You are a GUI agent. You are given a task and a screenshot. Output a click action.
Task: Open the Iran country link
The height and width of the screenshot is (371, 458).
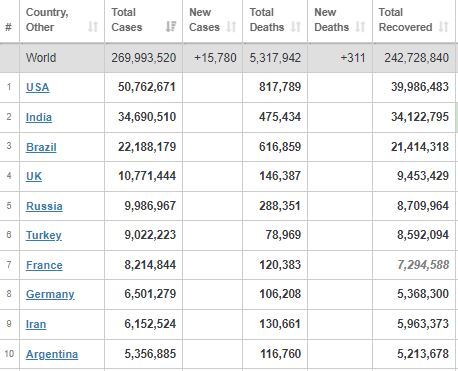(x=36, y=324)
